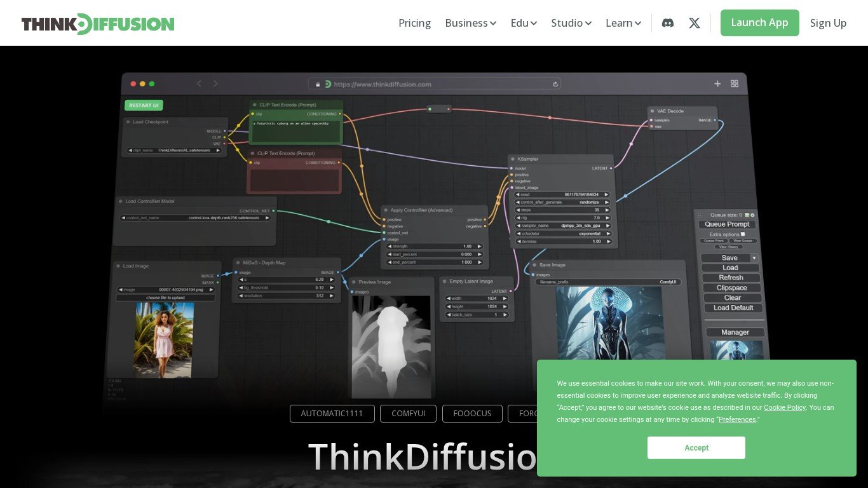Click the plus new-tab icon in mockup

[717, 83]
